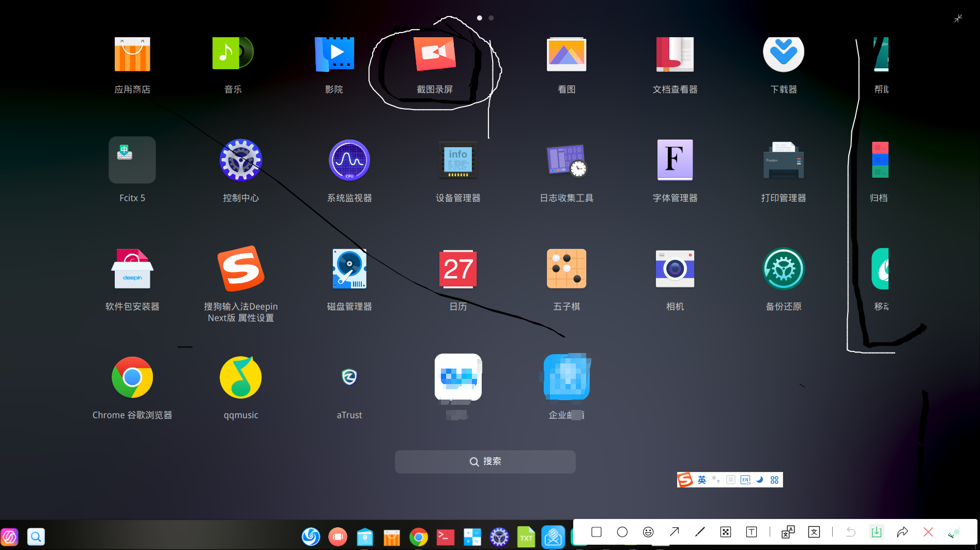Launch the 下载器 downloader
The image size is (980, 550).
[x=784, y=54]
